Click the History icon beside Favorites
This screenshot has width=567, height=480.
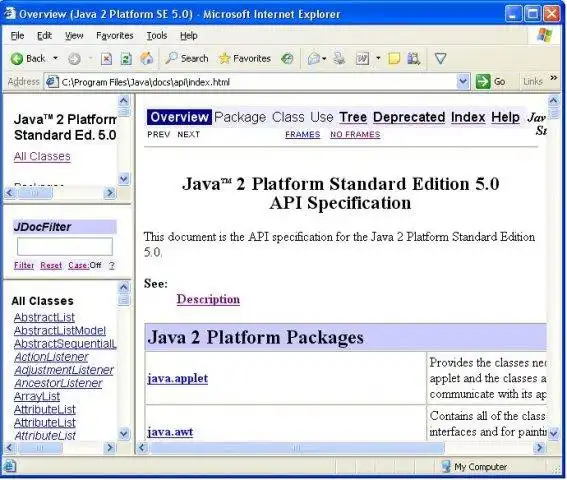tap(287, 58)
